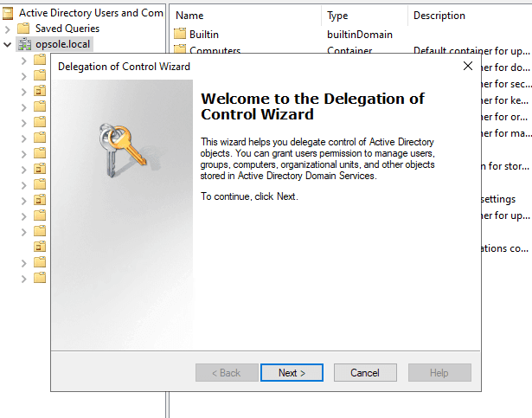Select the Builtin folder icon in list
The width and height of the screenshot is (532, 418).
[x=180, y=34]
